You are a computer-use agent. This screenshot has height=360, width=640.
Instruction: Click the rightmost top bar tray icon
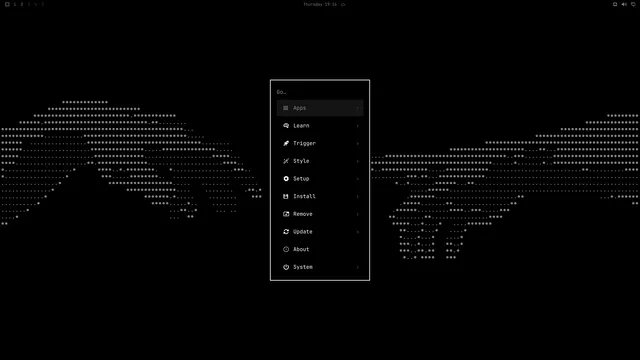click(x=633, y=4)
